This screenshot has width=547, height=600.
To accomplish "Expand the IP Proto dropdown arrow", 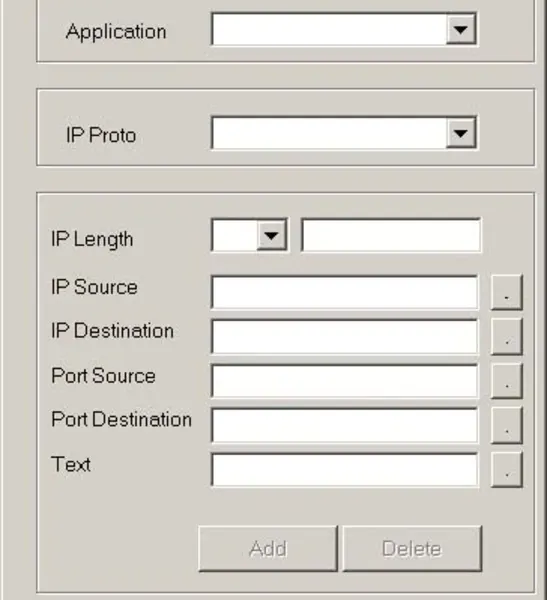I will 461,133.
